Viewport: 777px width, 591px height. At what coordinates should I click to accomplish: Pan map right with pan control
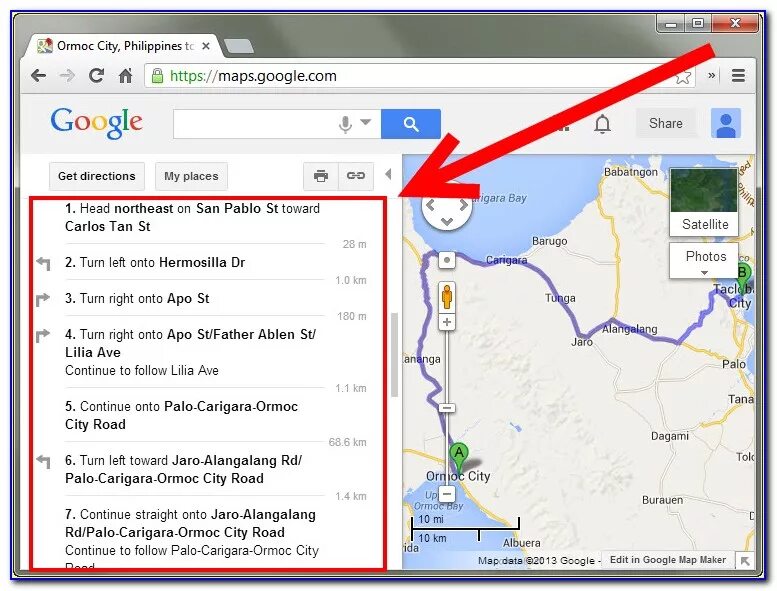[x=464, y=205]
